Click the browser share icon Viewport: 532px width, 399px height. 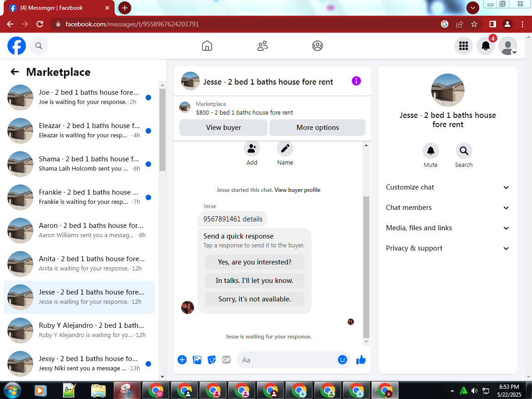tap(459, 24)
